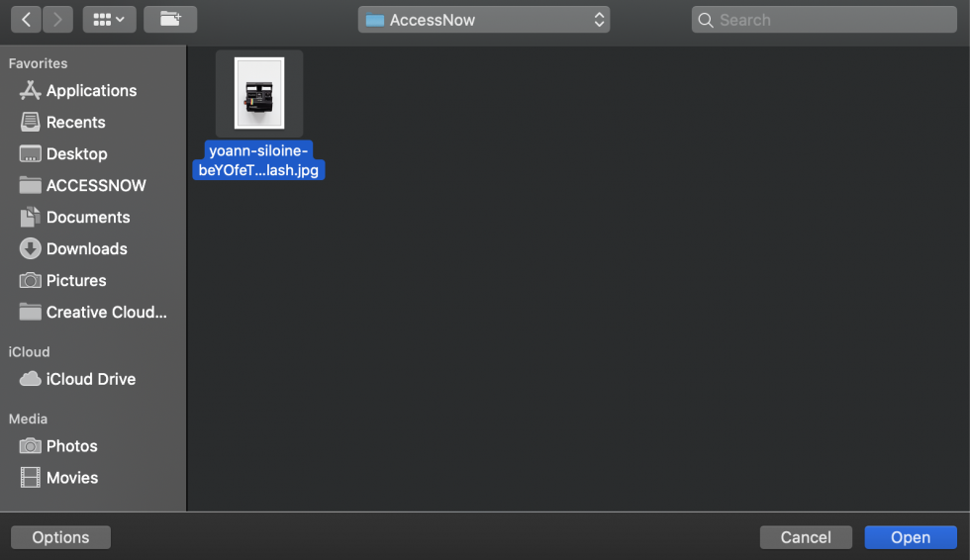This screenshot has width=970, height=560.
Task: Click the Desktop sidebar icon
Action: point(30,154)
